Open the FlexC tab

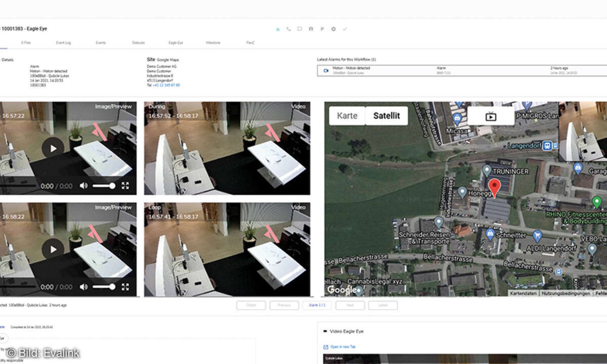coord(250,43)
